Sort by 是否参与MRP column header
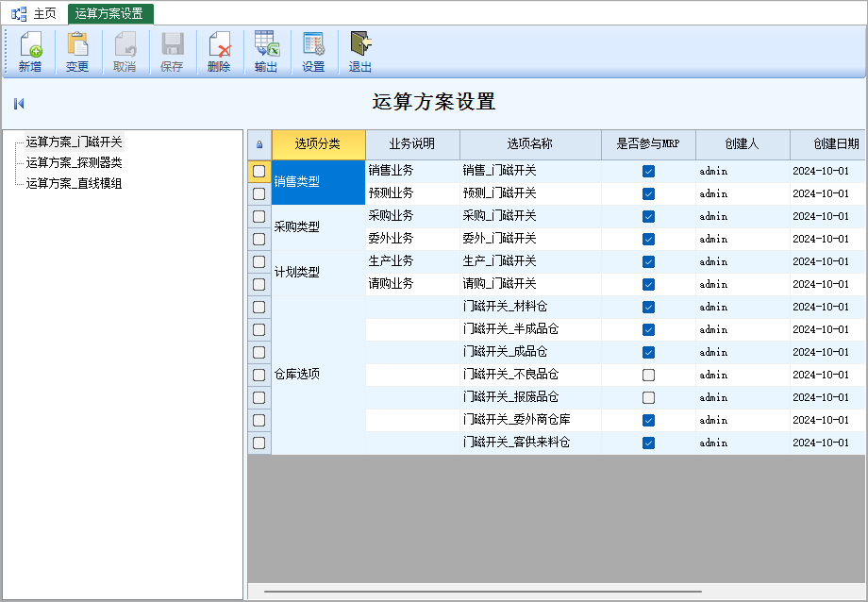The width and height of the screenshot is (868, 602). click(648, 144)
